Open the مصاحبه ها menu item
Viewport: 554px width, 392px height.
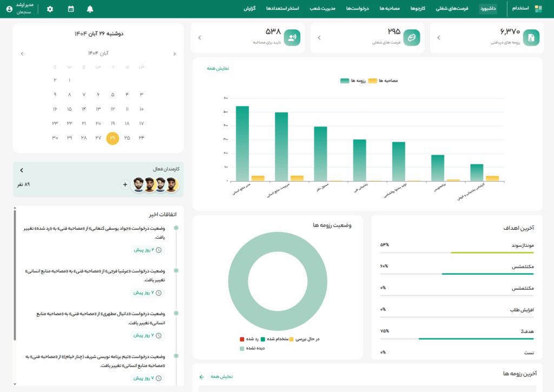click(x=389, y=9)
